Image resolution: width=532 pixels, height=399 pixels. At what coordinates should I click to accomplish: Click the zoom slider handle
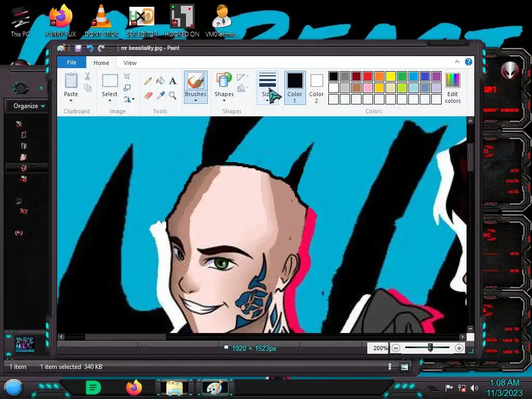(430, 348)
